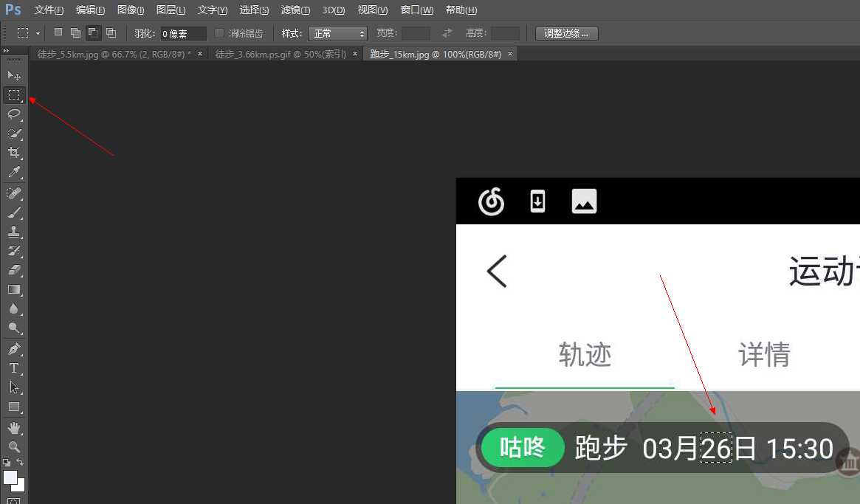Open the 样式 style dropdown
The width and height of the screenshot is (860, 504).
337,33
